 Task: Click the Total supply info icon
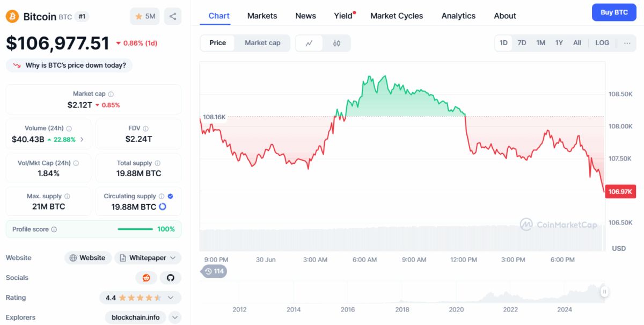[158, 163]
